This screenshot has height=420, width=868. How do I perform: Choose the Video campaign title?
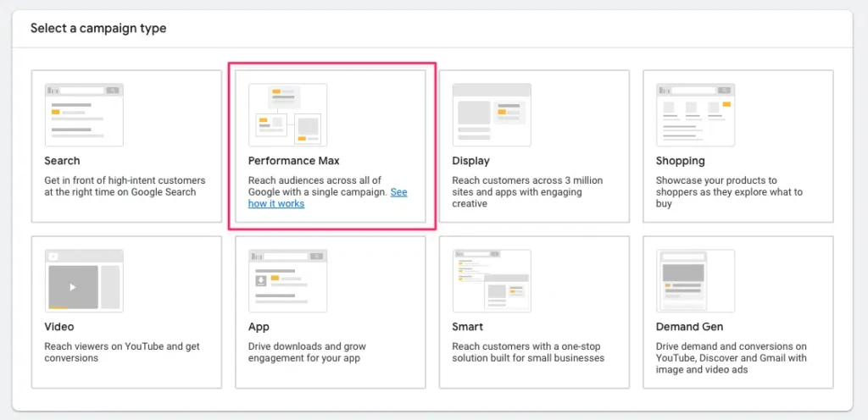pyautogui.click(x=59, y=327)
